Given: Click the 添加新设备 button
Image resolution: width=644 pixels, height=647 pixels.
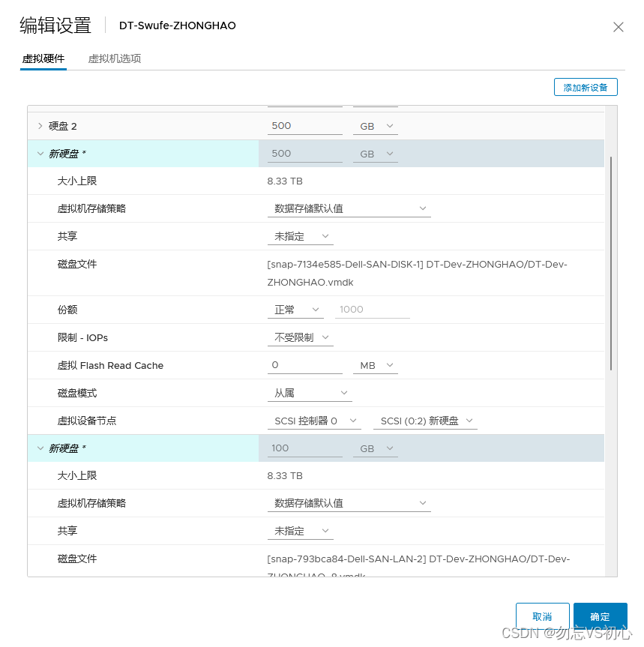Looking at the screenshot, I should tap(586, 87).
